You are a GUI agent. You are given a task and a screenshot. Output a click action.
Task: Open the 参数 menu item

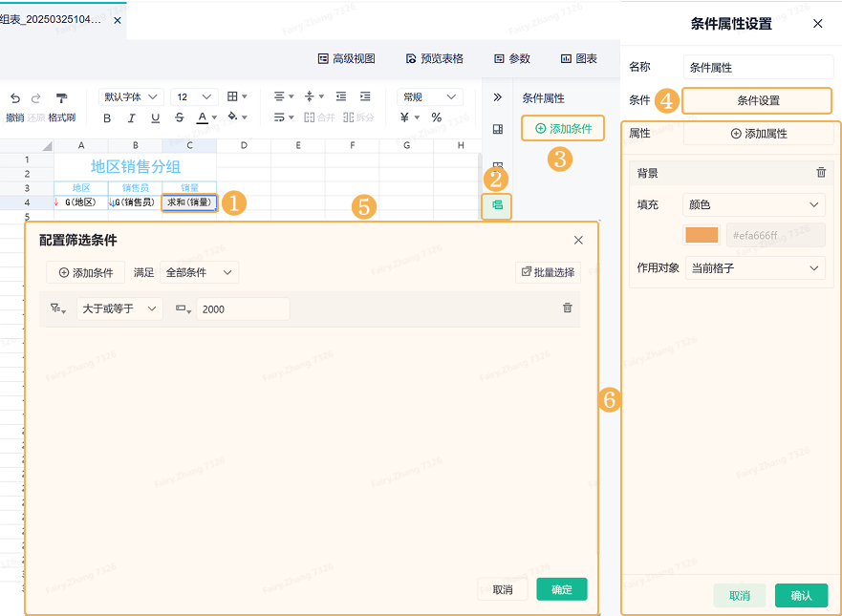click(x=512, y=59)
